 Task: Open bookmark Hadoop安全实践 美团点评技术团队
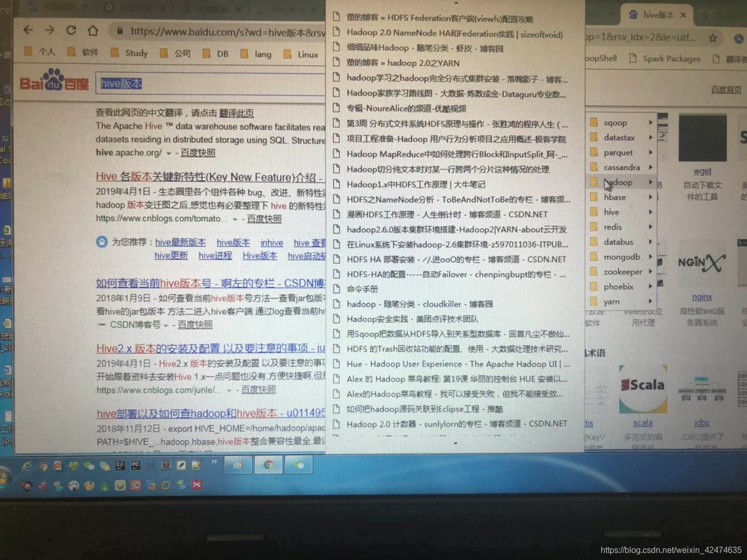(406, 319)
